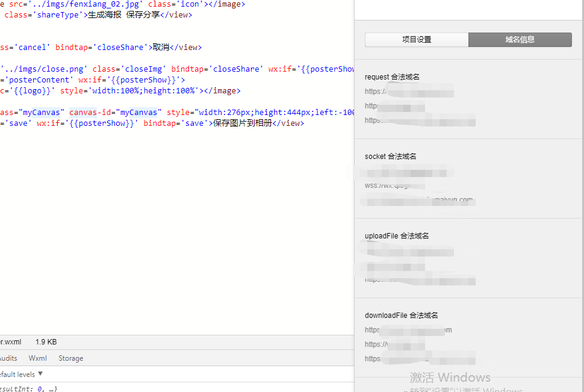Click the 'icon' class value in code

click(190, 4)
